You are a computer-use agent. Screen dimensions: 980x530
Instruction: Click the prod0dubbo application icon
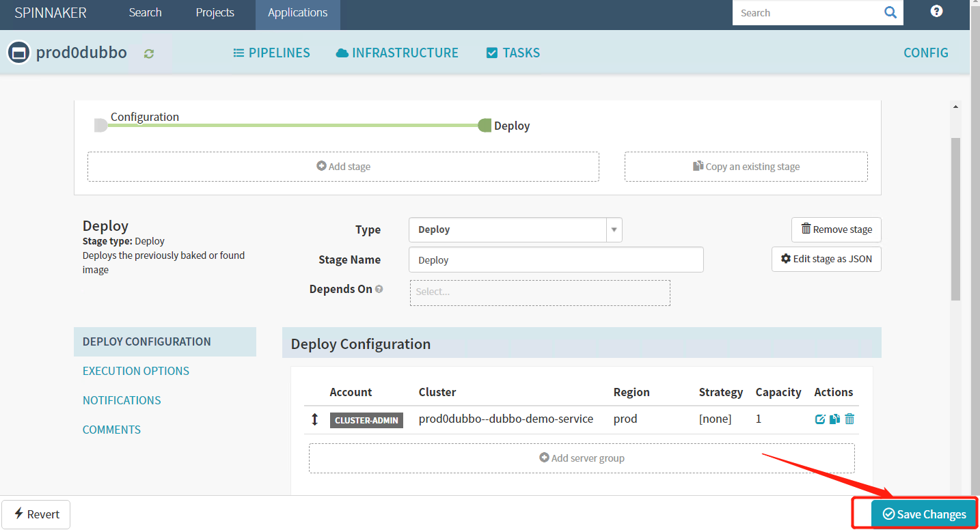point(18,53)
